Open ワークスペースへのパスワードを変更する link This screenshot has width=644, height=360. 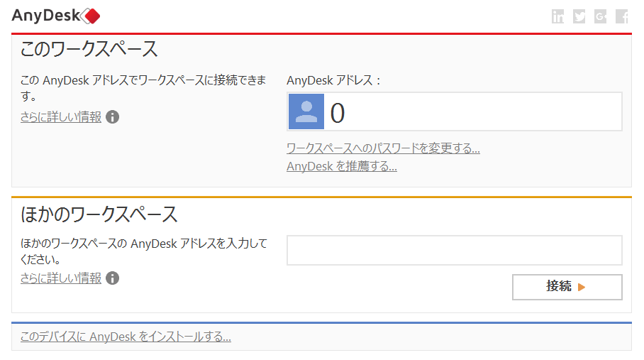pos(383,148)
